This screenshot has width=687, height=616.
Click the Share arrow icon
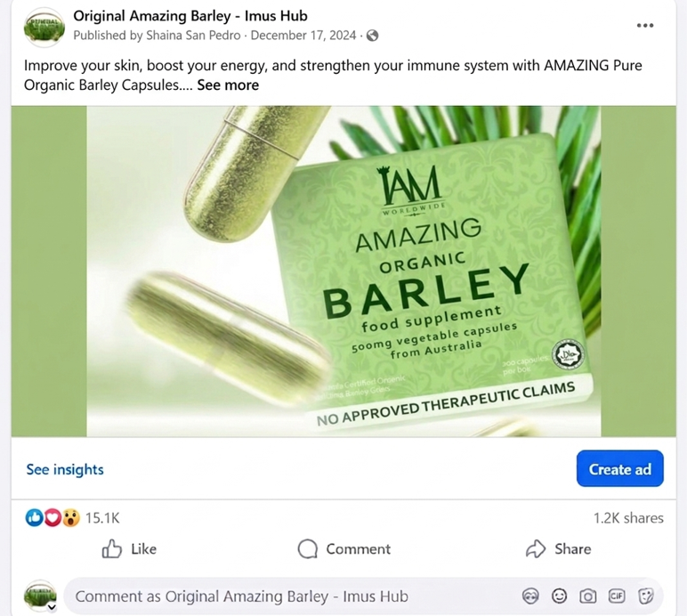(x=536, y=548)
